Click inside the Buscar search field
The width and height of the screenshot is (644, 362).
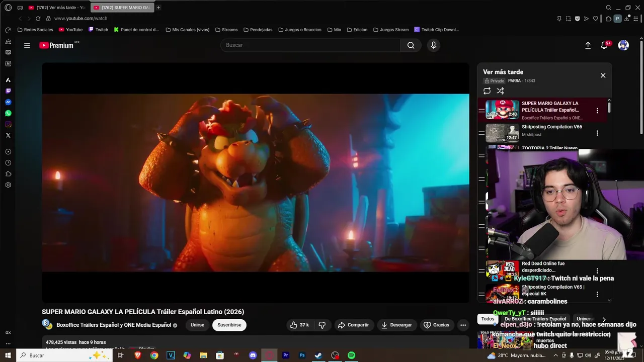(310, 45)
